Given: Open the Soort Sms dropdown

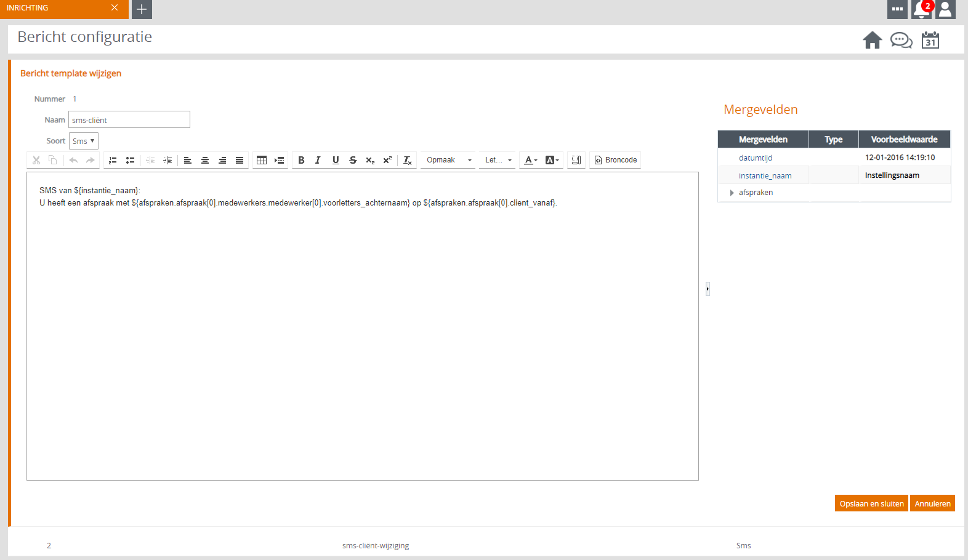Looking at the screenshot, I should pyautogui.click(x=84, y=141).
